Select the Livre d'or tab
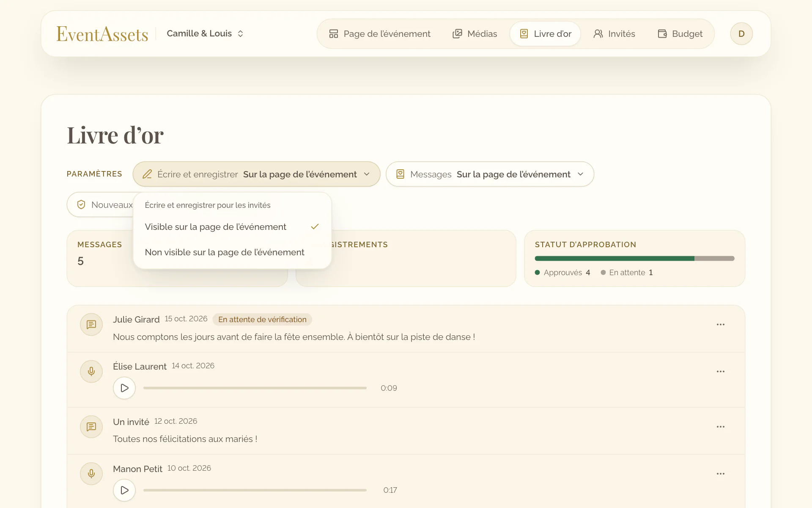 [545, 34]
